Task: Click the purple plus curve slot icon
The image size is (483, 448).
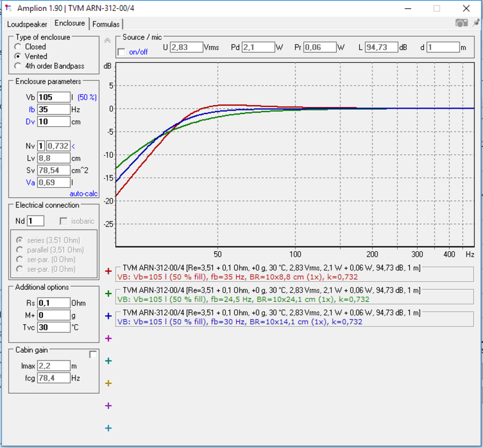Action: [x=108, y=406]
